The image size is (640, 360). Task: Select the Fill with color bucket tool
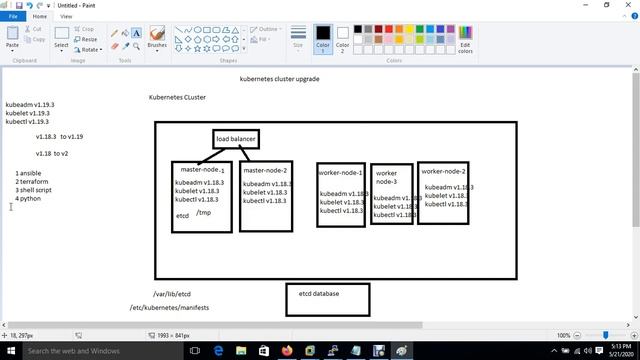tap(125, 33)
